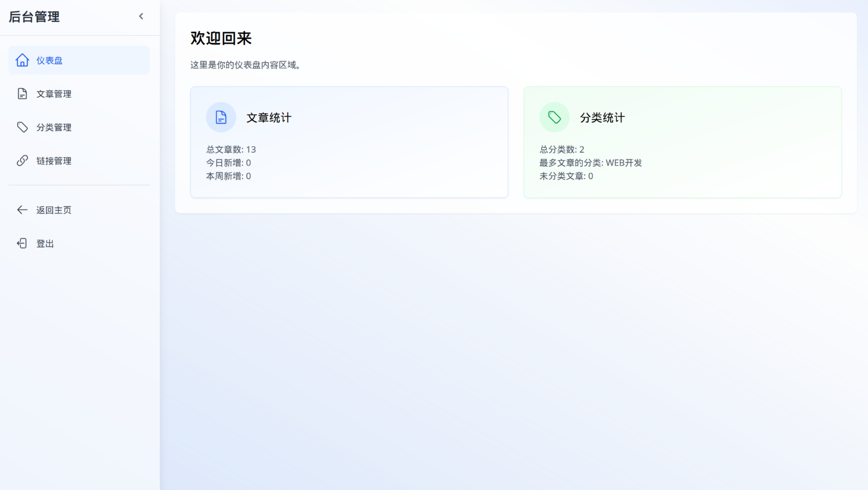Click the document icon beside 文章管理
The image size is (868, 490).
pyautogui.click(x=22, y=93)
